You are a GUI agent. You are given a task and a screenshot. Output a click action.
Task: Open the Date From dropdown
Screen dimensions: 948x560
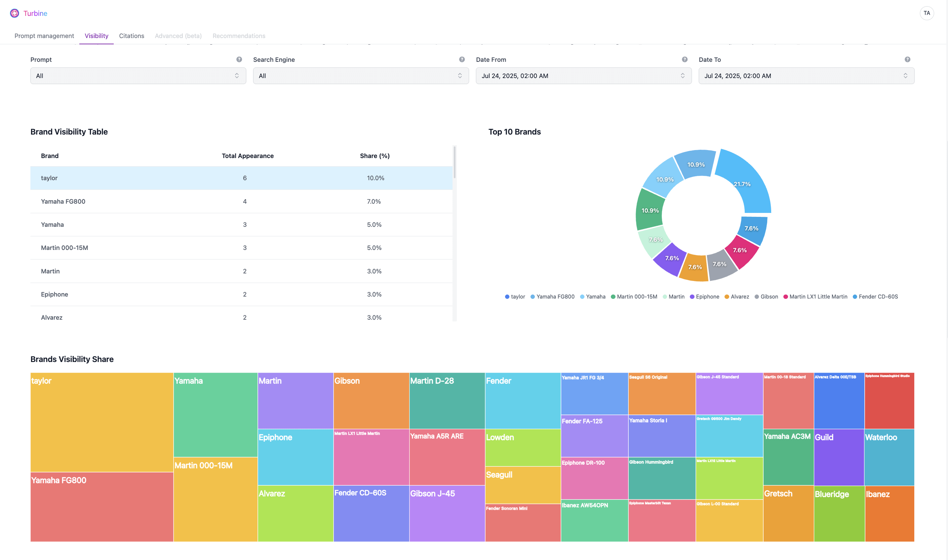coord(584,76)
